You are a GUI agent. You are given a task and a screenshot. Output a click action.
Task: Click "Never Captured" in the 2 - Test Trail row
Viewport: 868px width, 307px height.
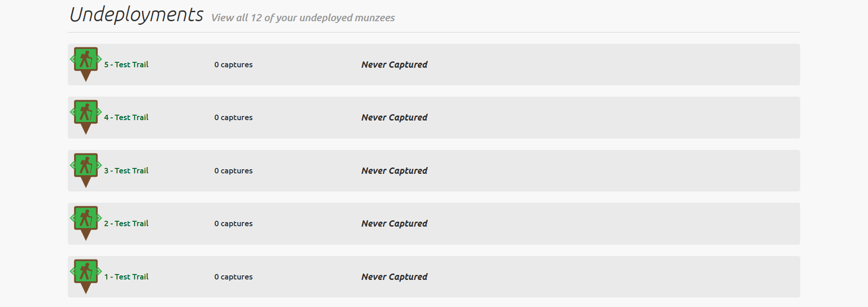394,223
